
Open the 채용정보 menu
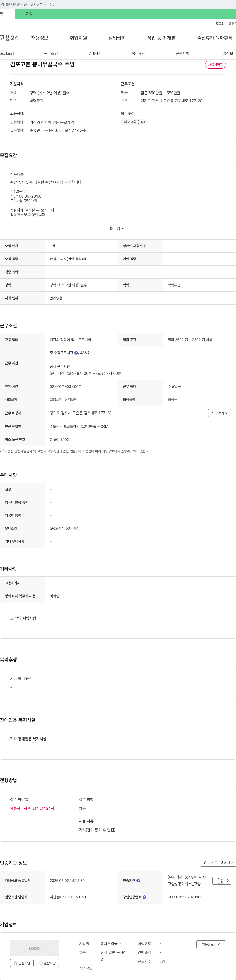pos(40,38)
